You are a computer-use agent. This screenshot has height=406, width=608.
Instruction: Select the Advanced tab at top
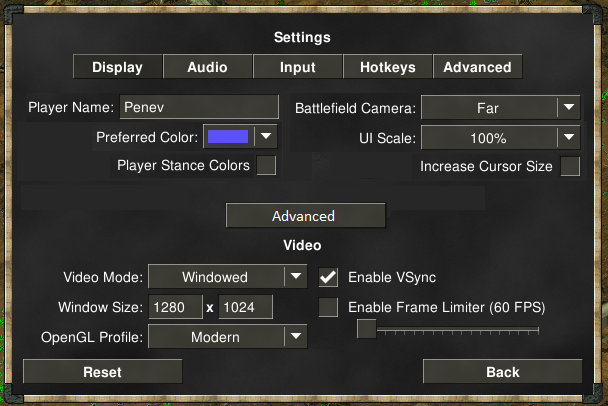click(x=477, y=67)
